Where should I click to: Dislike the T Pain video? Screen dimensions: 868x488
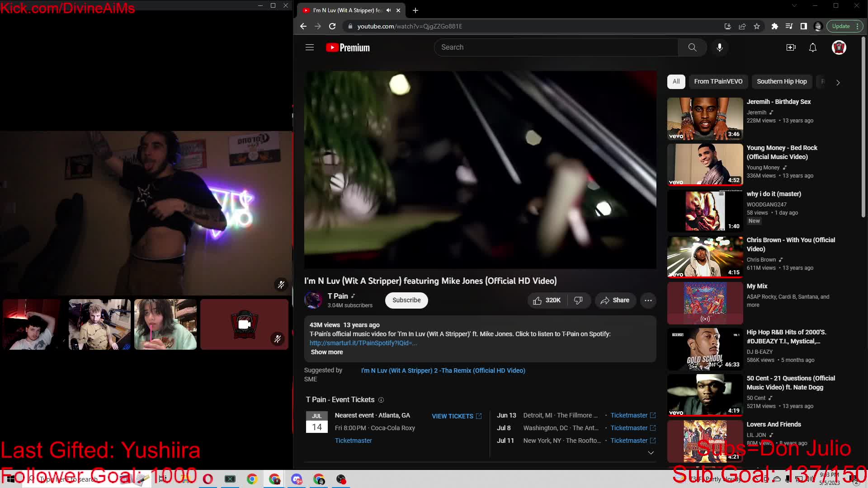point(578,300)
